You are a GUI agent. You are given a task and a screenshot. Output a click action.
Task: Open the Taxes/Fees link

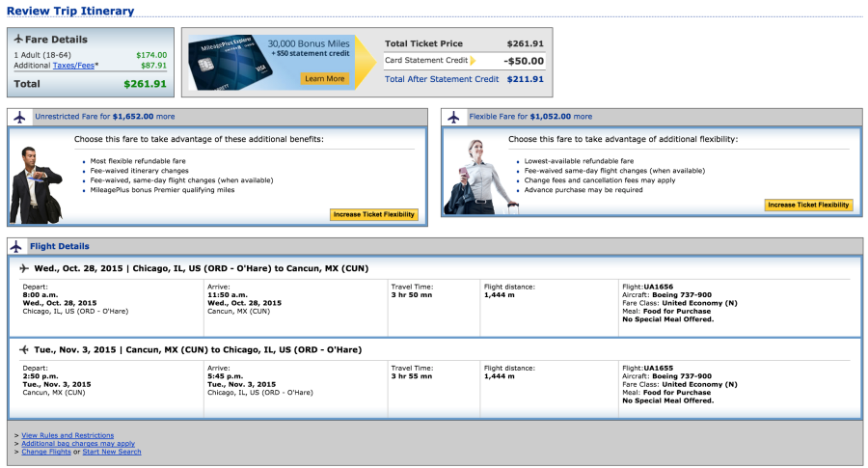(x=72, y=65)
